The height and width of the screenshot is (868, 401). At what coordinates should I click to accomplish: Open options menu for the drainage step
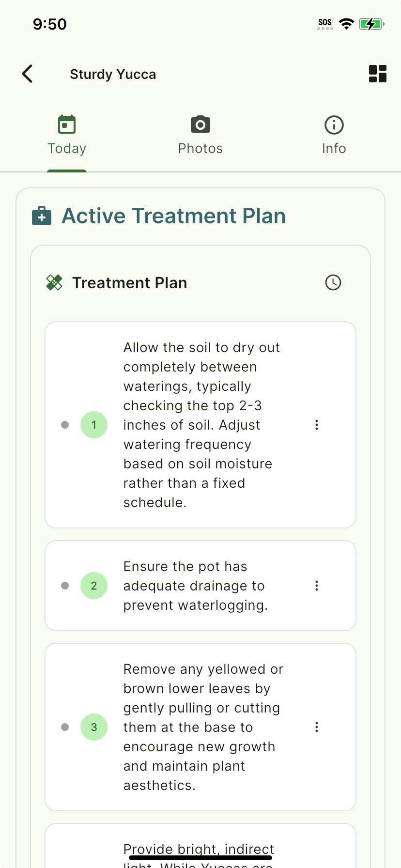[317, 586]
